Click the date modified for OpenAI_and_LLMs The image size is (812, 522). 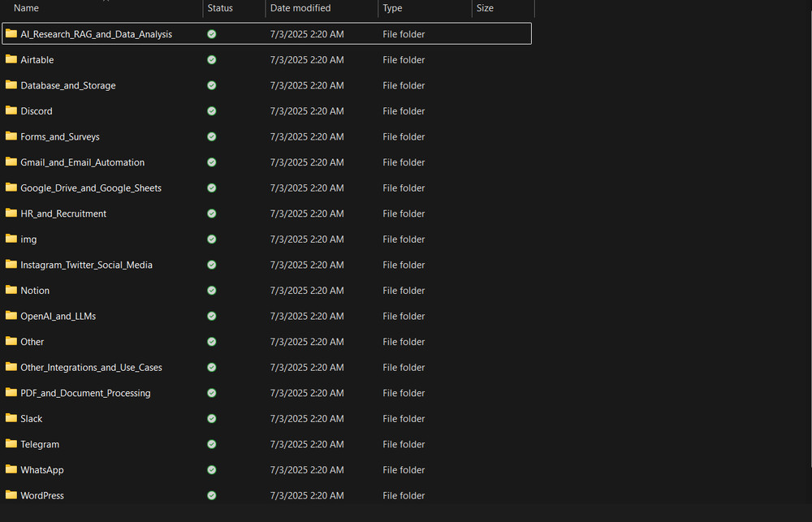point(307,316)
